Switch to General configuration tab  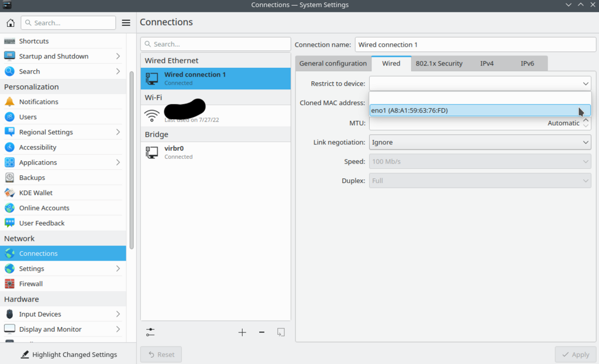tap(333, 63)
